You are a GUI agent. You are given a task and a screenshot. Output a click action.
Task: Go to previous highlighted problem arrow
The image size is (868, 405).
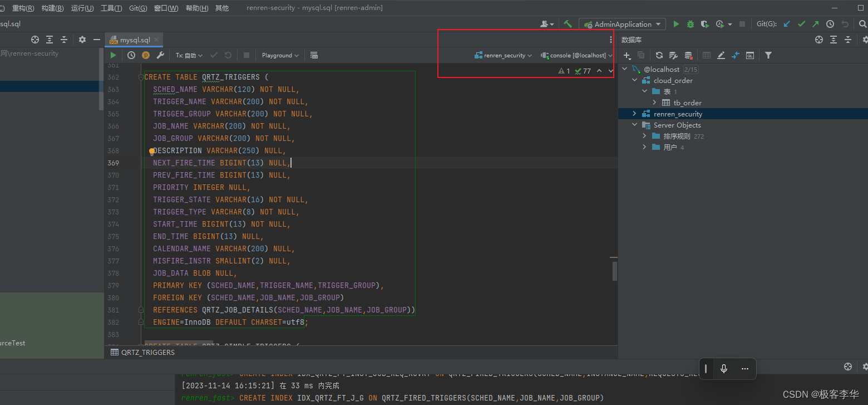[x=599, y=71]
